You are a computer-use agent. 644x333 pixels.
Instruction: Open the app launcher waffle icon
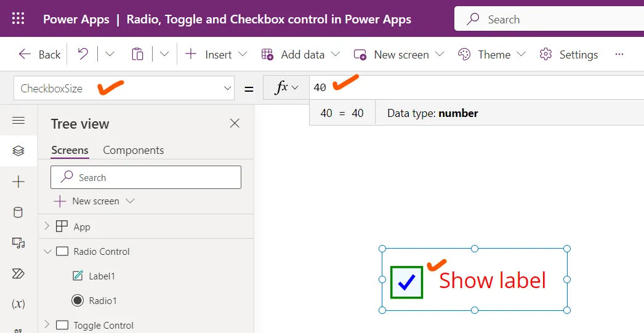18,18
